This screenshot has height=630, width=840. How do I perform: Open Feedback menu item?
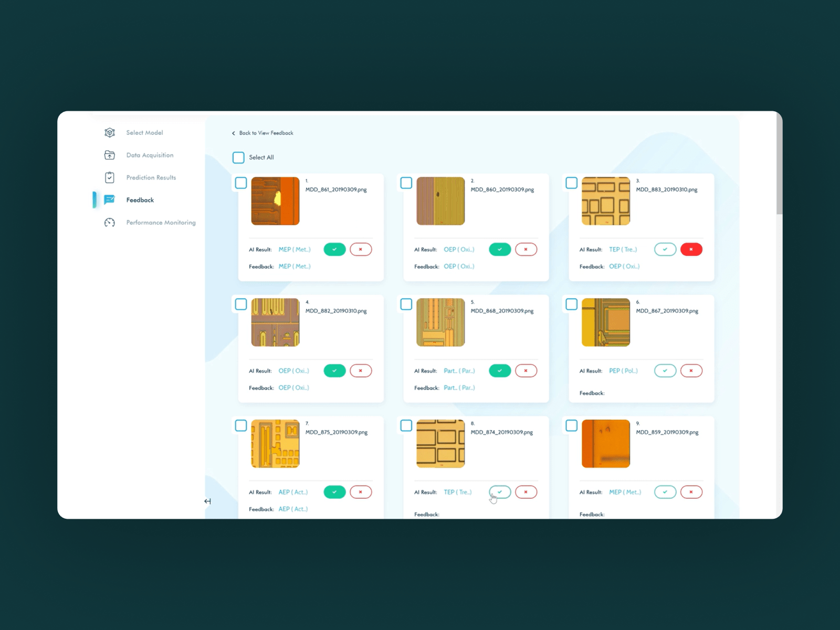tap(140, 200)
